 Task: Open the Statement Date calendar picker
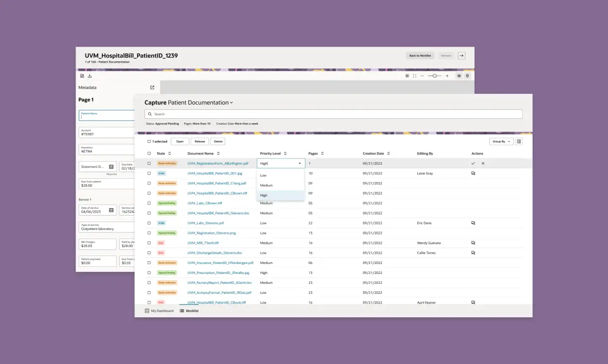click(111, 166)
